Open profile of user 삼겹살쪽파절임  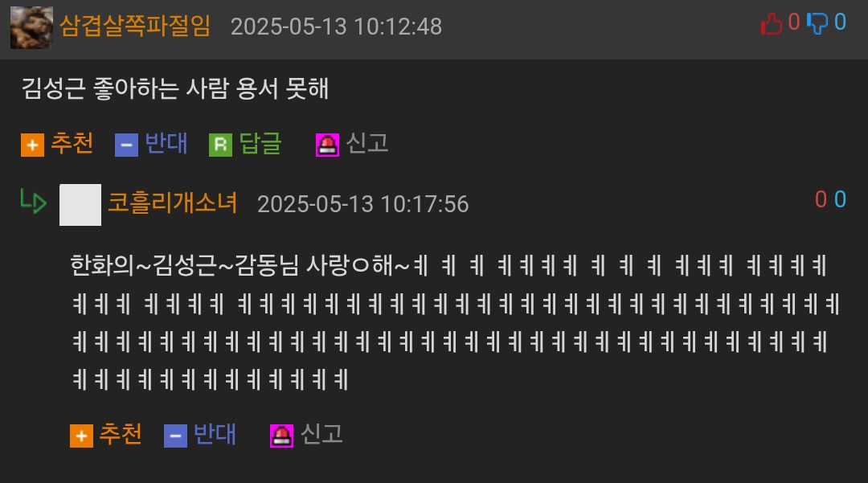(135, 26)
